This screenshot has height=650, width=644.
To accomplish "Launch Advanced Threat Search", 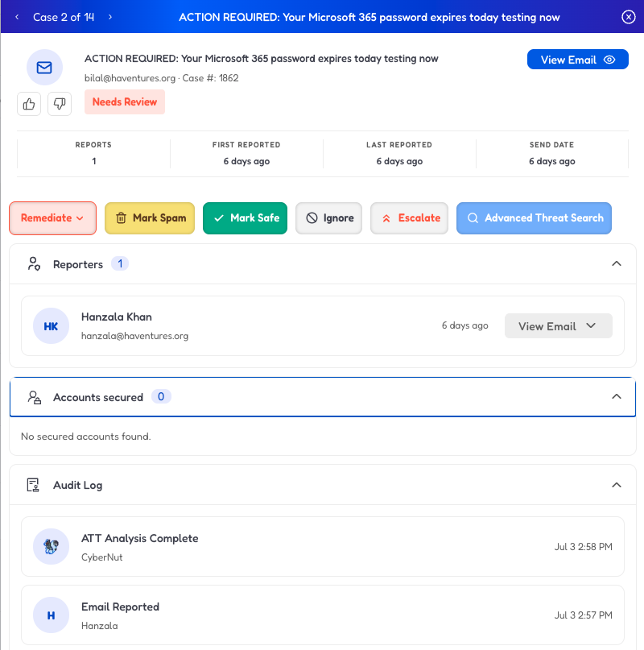I will (x=534, y=218).
